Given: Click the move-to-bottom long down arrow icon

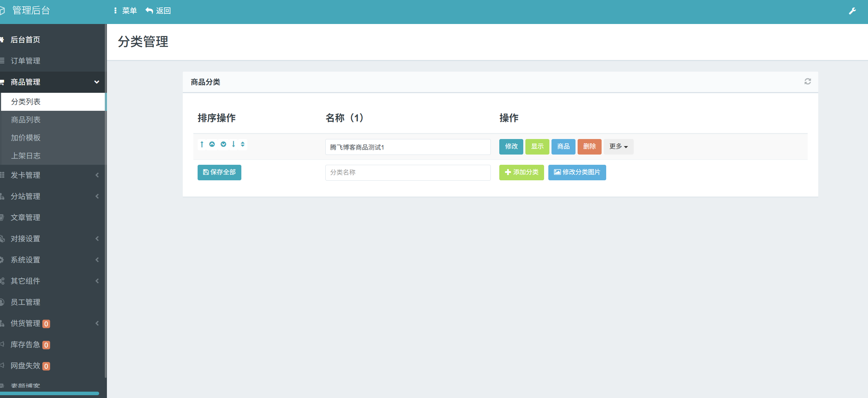Looking at the screenshot, I should (233, 144).
